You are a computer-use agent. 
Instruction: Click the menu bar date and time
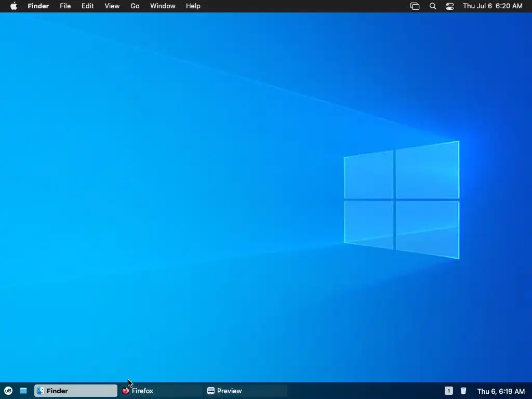pos(493,6)
